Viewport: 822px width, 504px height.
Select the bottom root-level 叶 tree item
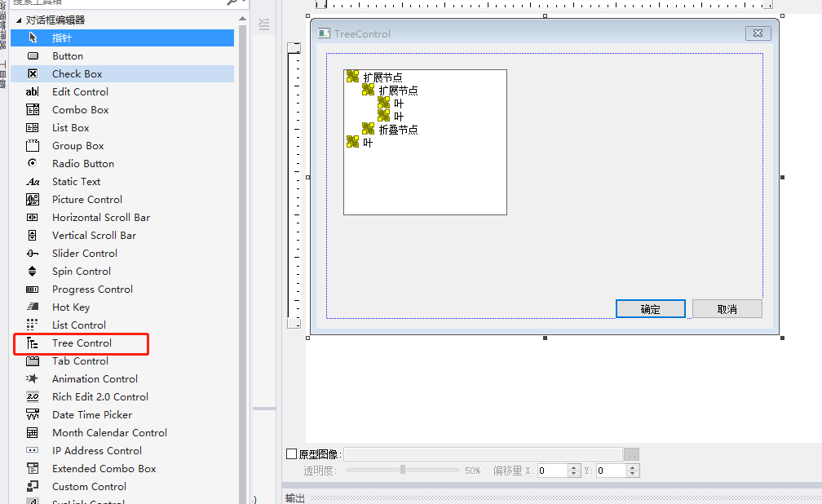coord(368,143)
